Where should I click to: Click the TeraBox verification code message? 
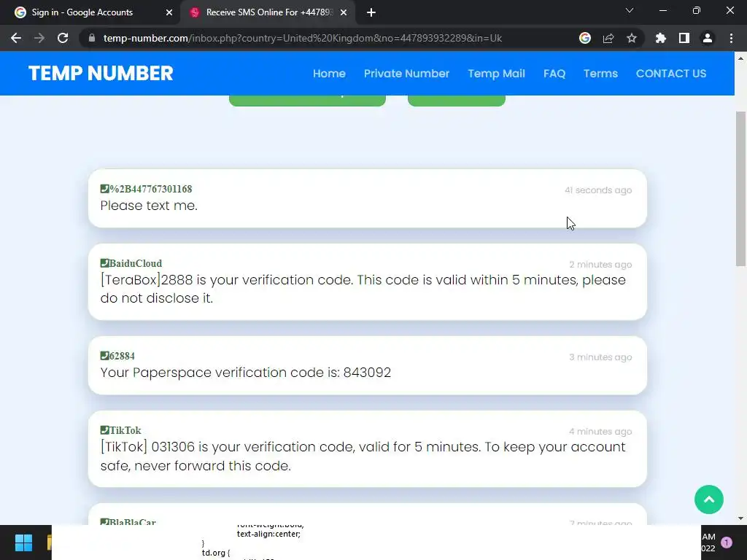click(x=363, y=289)
